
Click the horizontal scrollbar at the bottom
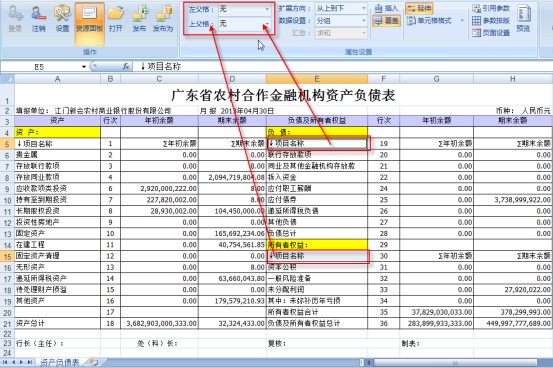455,362
